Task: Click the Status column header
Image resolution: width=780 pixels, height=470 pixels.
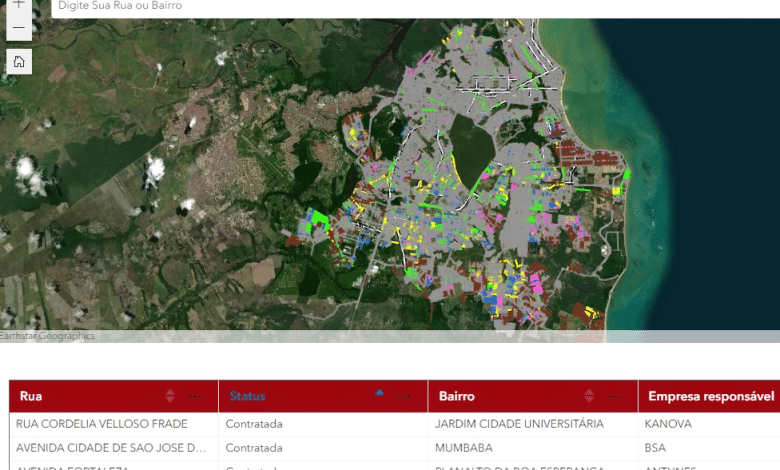Action: click(x=248, y=396)
